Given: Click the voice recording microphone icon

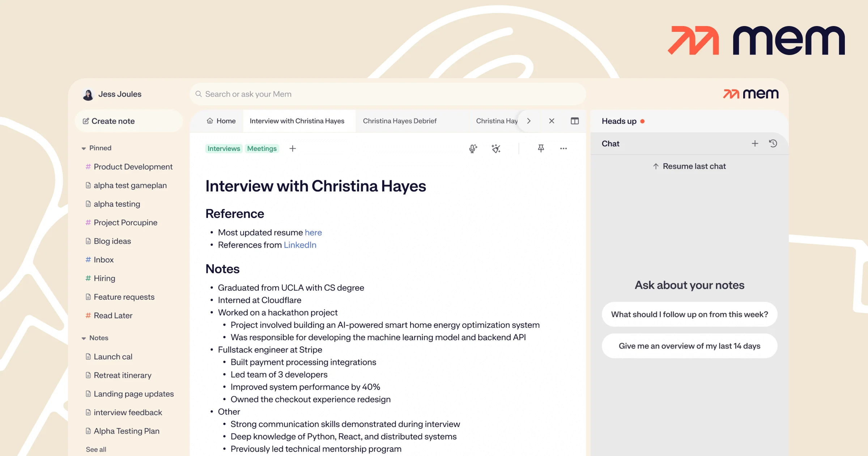Looking at the screenshot, I should click(x=473, y=148).
